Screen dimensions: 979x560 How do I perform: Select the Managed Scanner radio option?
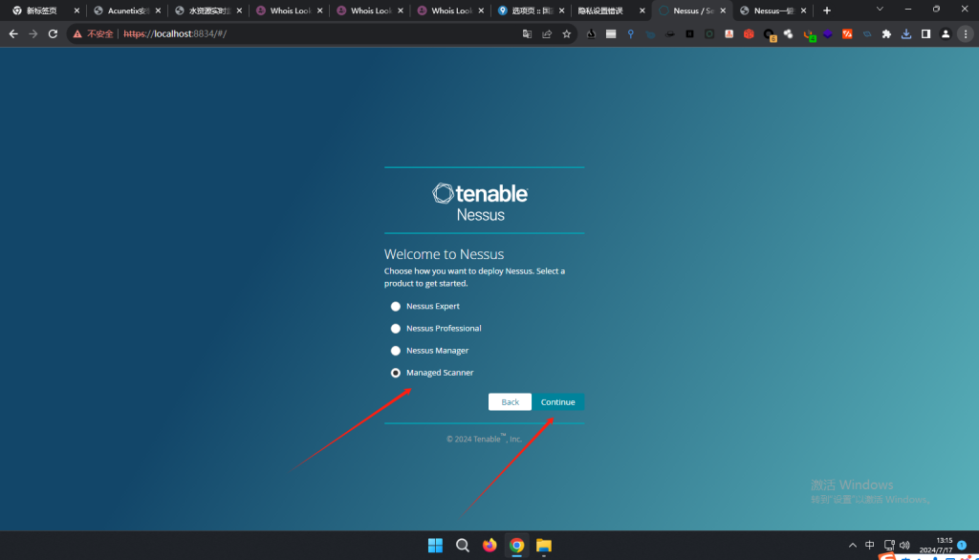point(395,373)
